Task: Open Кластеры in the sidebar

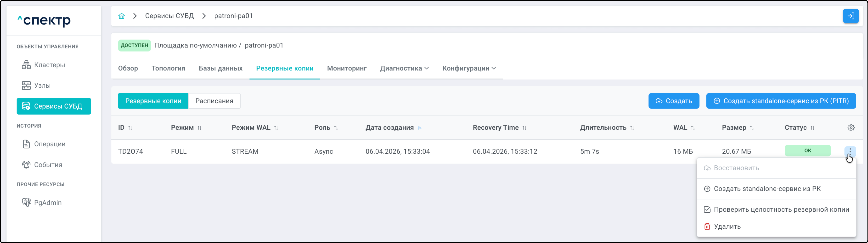Action: point(50,65)
